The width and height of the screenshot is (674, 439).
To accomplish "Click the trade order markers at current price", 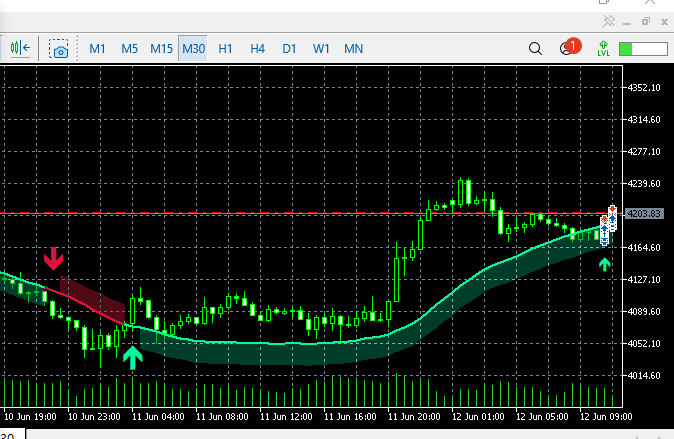I will tap(608, 225).
